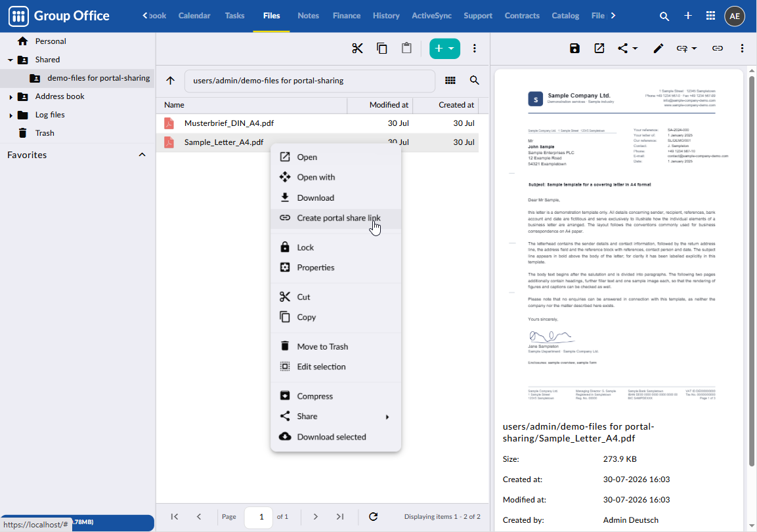Click the plus add icon in header
Screen dimensions: 757x532
pyautogui.click(x=688, y=16)
